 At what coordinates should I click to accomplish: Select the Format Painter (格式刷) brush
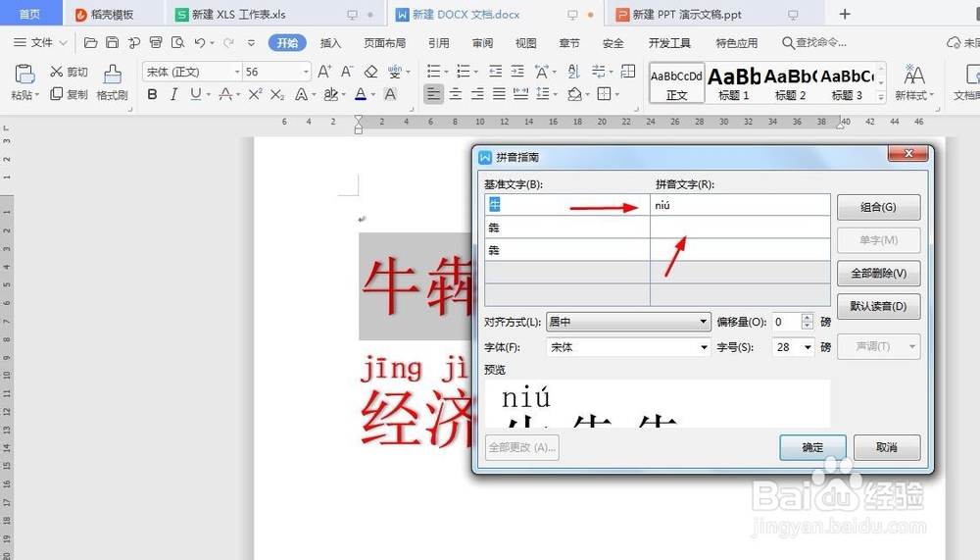(113, 75)
